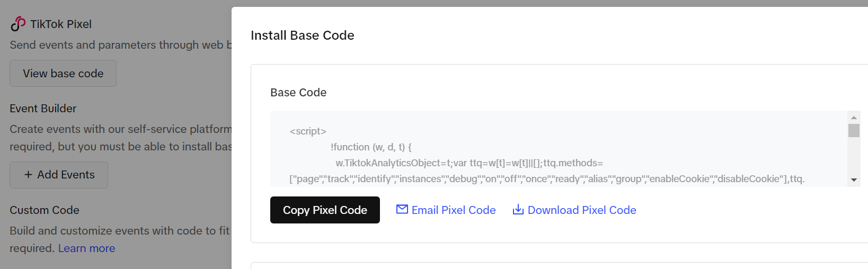Click the Install Base Code heading

[x=302, y=35]
